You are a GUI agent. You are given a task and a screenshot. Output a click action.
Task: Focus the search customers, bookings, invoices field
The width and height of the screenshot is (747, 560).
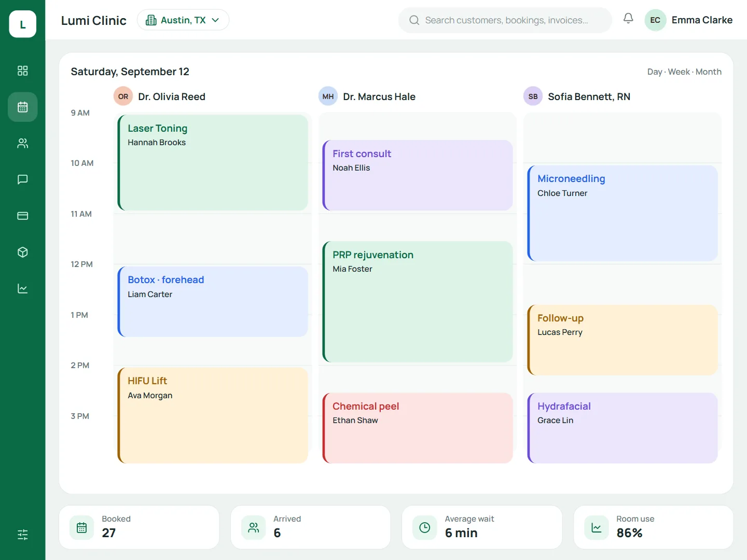tap(505, 20)
